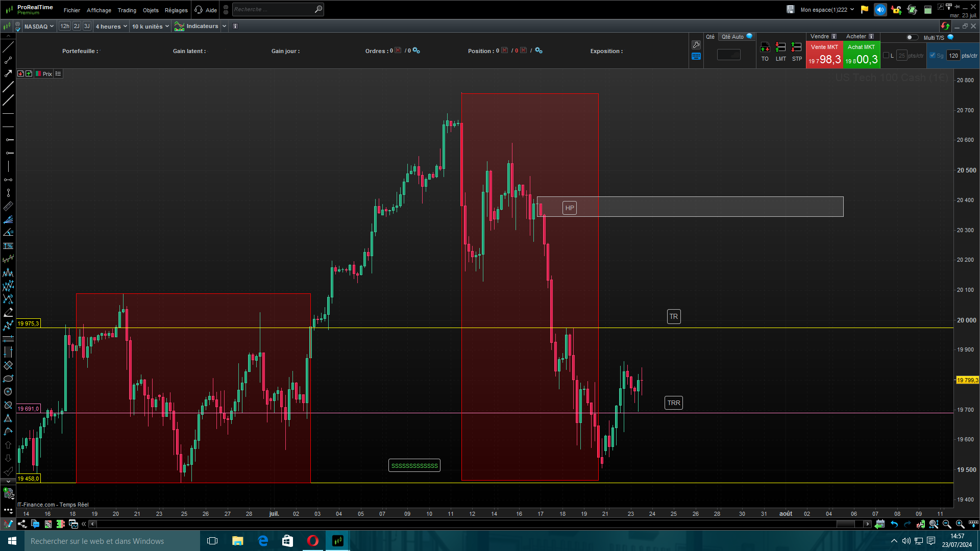Viewport: 980px width, 551px height.
Task: Click the Achat MKT buy button
Action: 862,55
